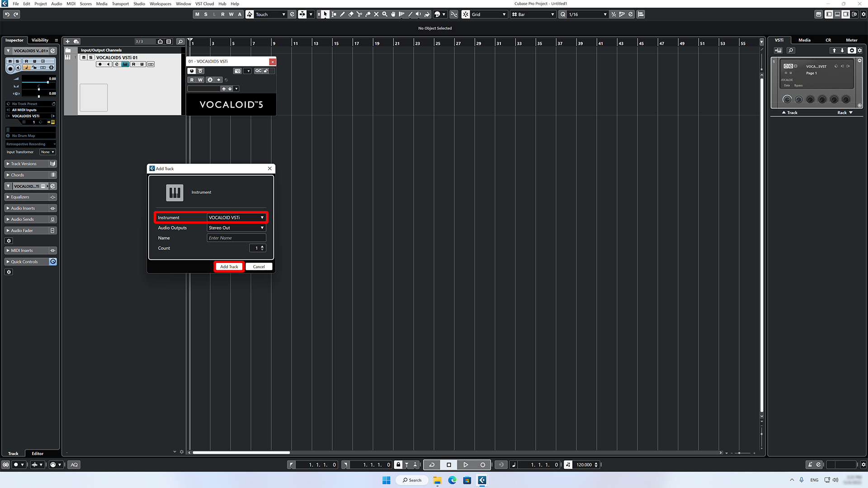Open the VOCALOID5 VSTi channel edit icon
Screen dimensions: 868x488
click(x=117, y=64)
